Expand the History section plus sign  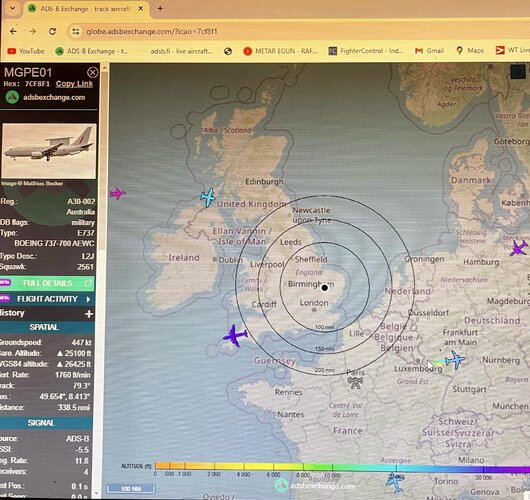[x=89, y=314]
